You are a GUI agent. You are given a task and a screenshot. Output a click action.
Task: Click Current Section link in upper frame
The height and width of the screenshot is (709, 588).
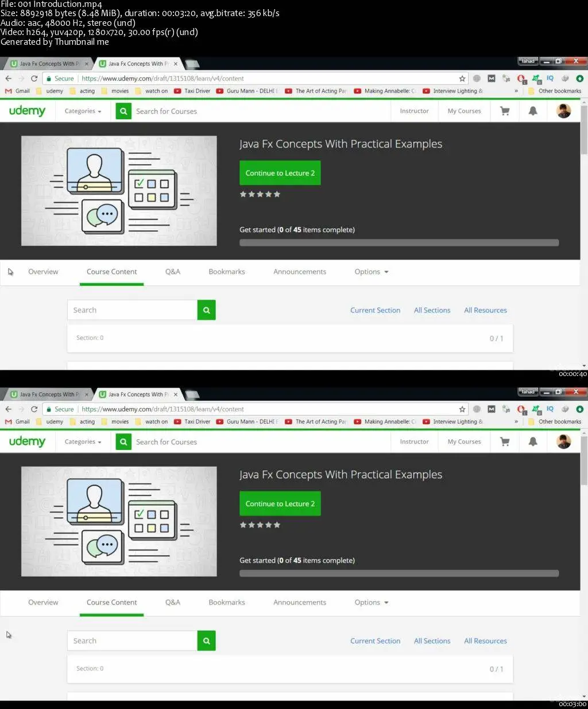tap(375, 311)
